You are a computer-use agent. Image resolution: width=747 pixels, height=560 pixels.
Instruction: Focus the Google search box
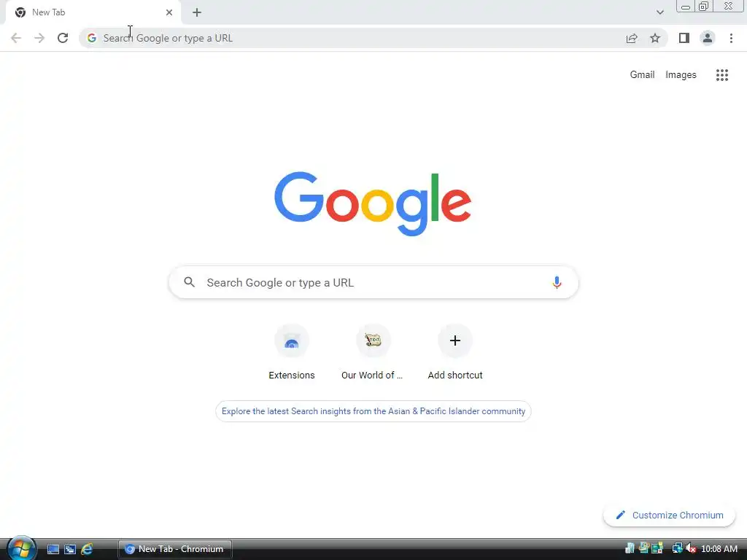click(x=373, y=282)
